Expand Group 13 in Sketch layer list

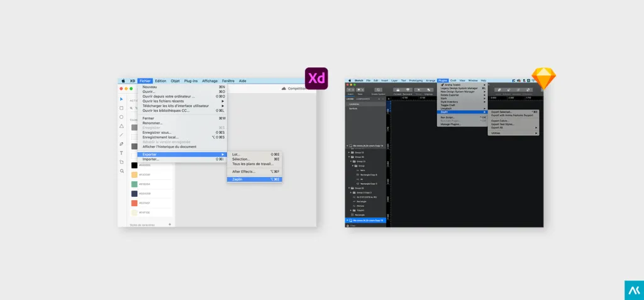[x=349, y=152]
